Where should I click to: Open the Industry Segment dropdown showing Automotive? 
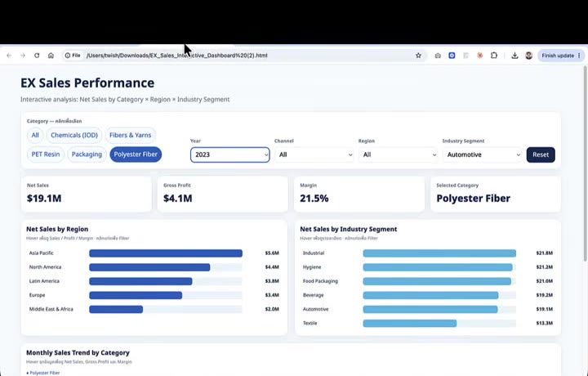(x=482, y=154)
